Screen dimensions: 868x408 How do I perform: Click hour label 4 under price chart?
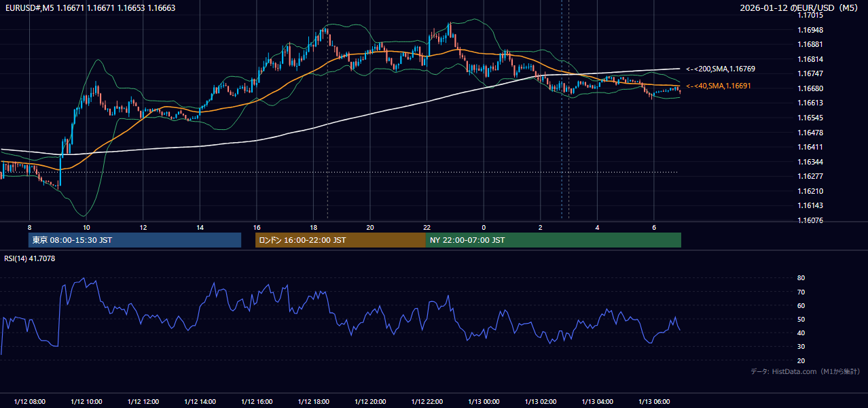(597, 227)
